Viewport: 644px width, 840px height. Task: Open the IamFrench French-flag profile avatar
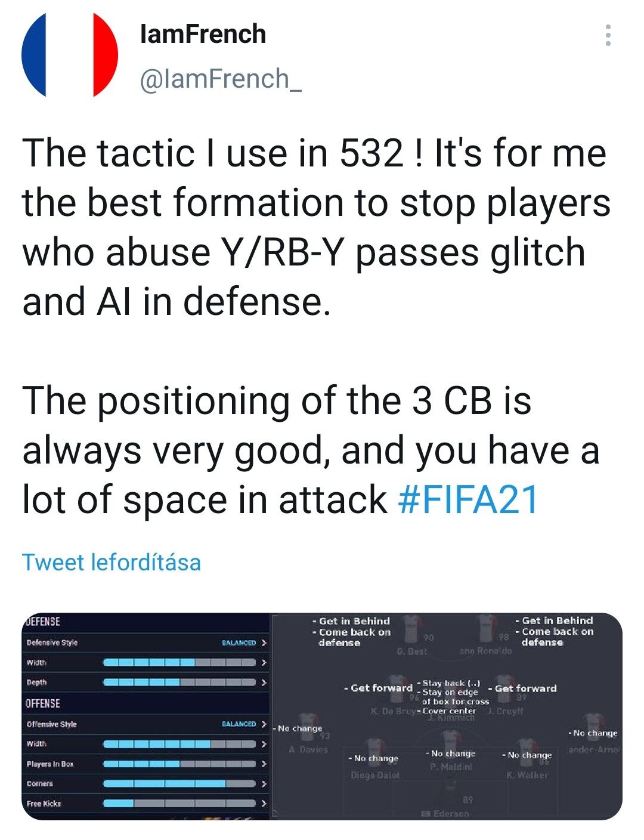[x=70, y=54]
